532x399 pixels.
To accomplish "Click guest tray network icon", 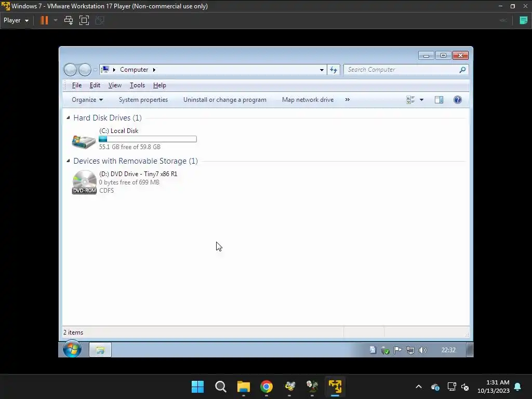I will tap(410, 350).
